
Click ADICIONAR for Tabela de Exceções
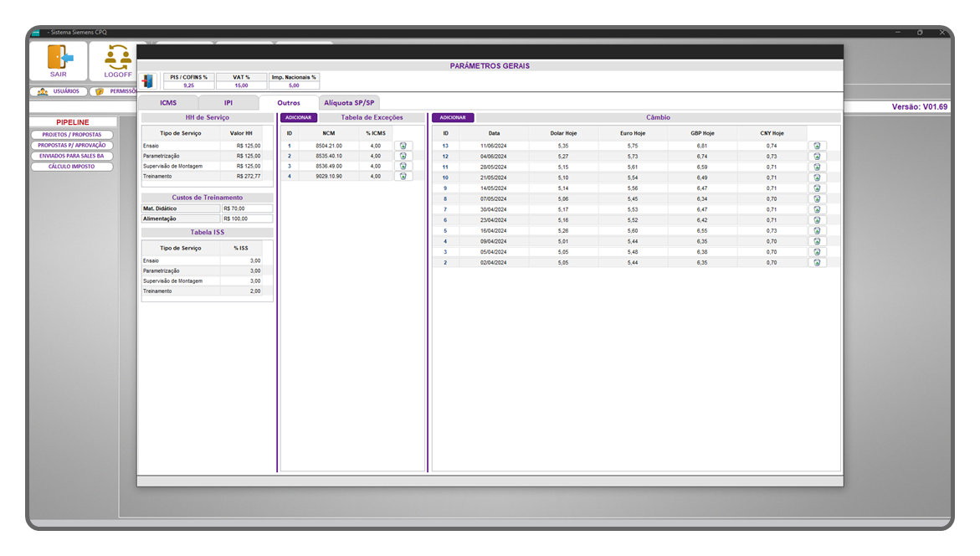point(299,117)
